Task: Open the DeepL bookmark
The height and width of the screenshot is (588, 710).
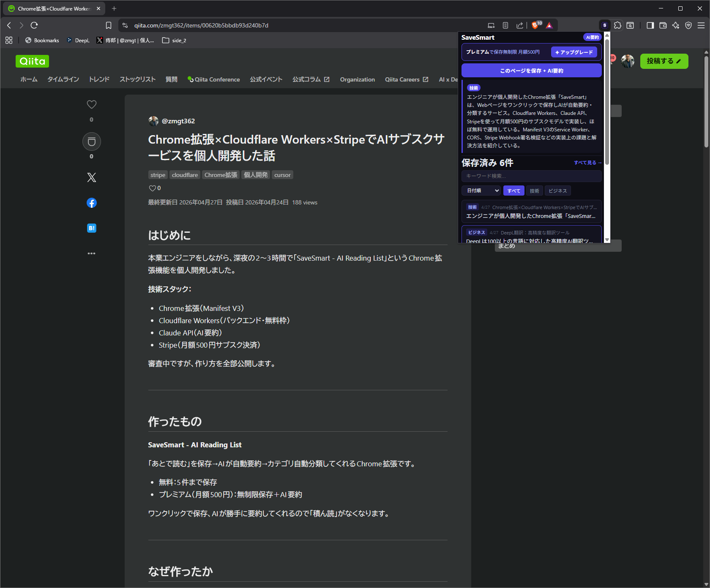Action: tap(78, 40)
